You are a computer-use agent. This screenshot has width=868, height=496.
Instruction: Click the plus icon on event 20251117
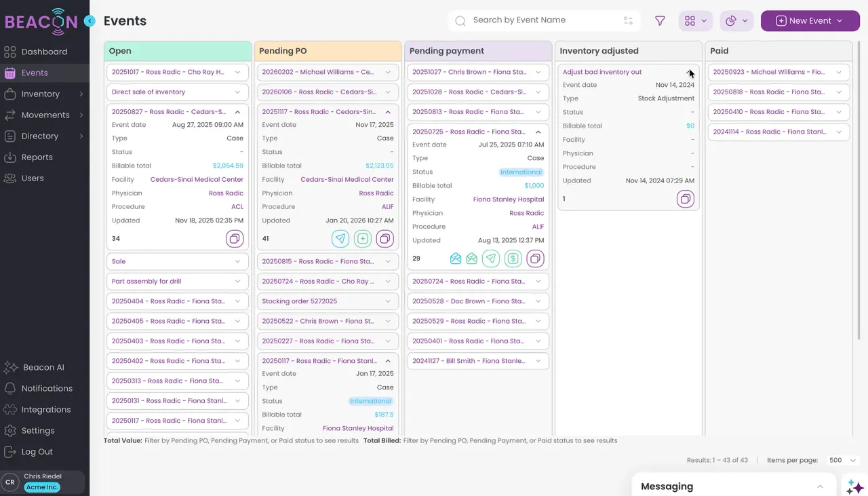[363, 239]
